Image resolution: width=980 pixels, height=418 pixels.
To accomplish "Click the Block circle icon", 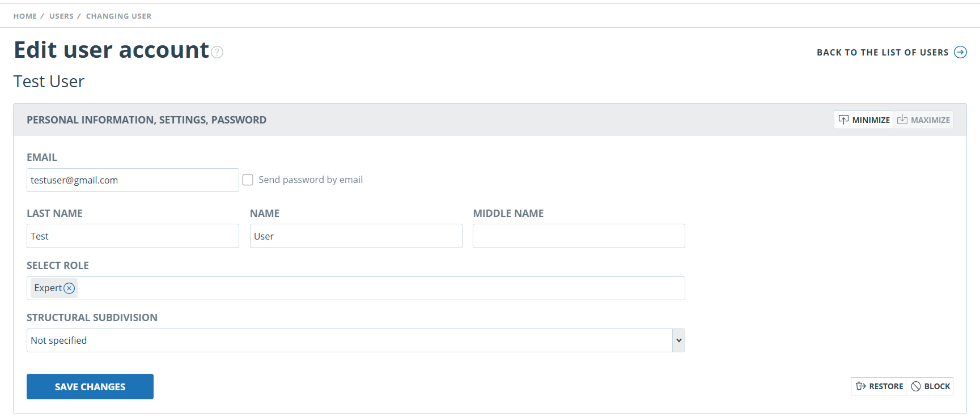I will tap(916, 386).
